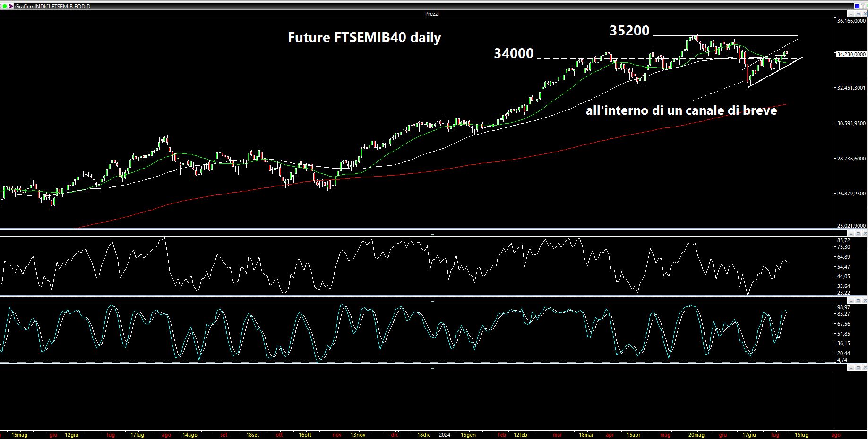Click the blue square icon in title bar

click(857, 6)
